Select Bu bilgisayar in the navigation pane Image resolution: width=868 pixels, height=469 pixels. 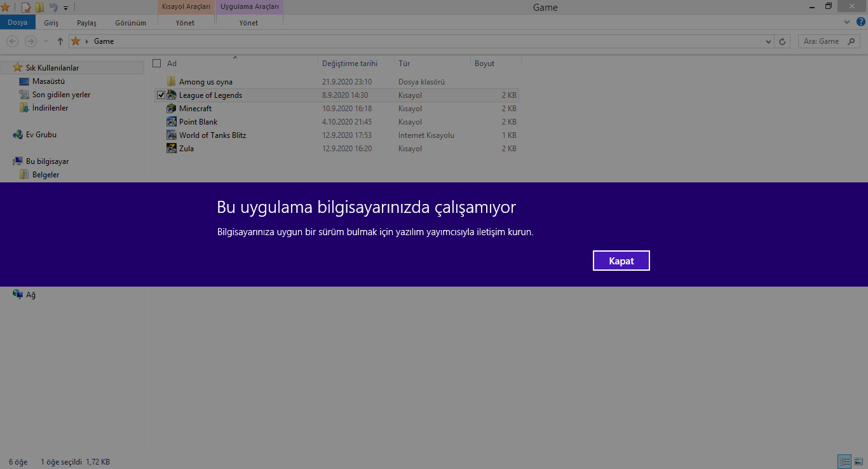pyautogui.click(x=48, y=161)
